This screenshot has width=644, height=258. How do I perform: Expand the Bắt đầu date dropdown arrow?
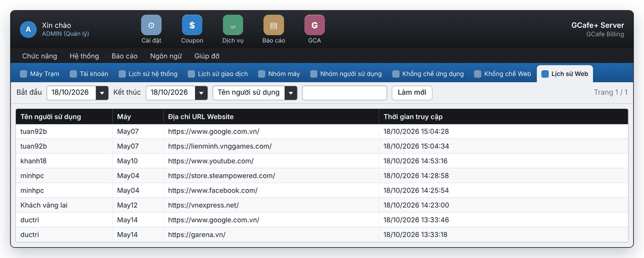(x=102, y=93)
